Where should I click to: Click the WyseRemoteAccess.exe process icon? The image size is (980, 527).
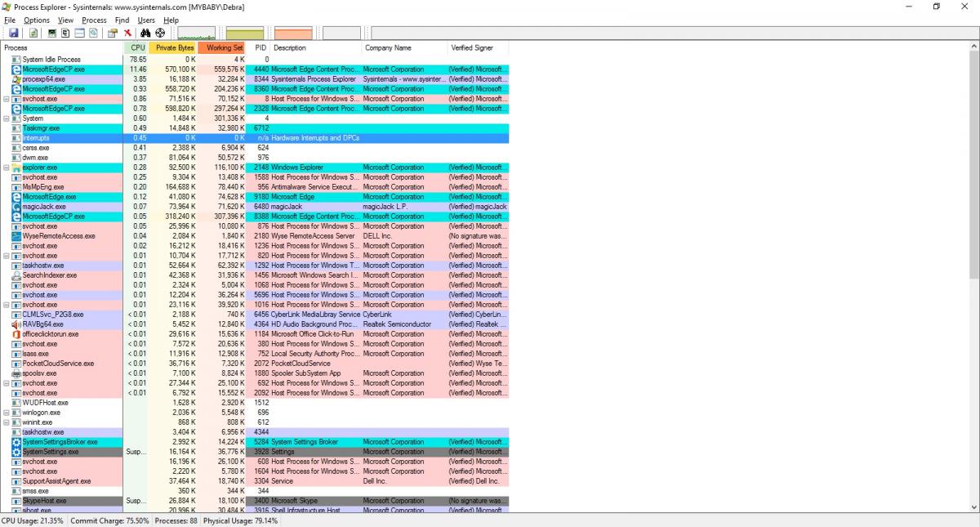click(16, 236)
